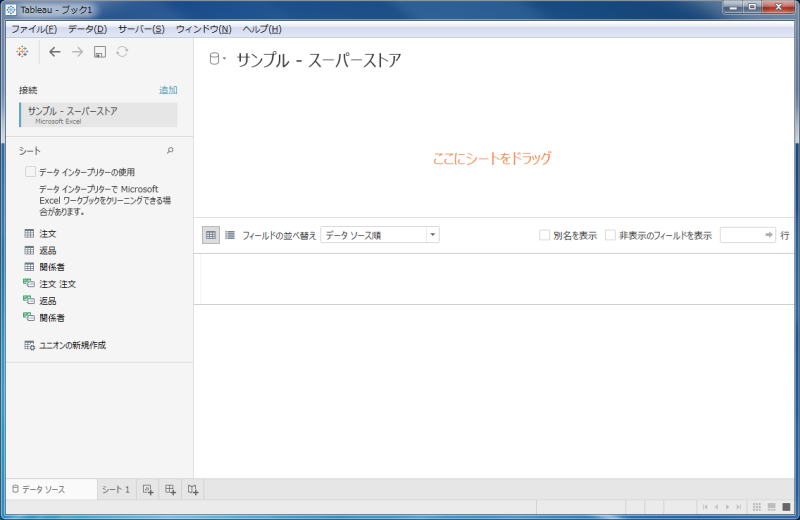
Task: Save the workbook with the disk icon
Action: (x=100, y=52)
